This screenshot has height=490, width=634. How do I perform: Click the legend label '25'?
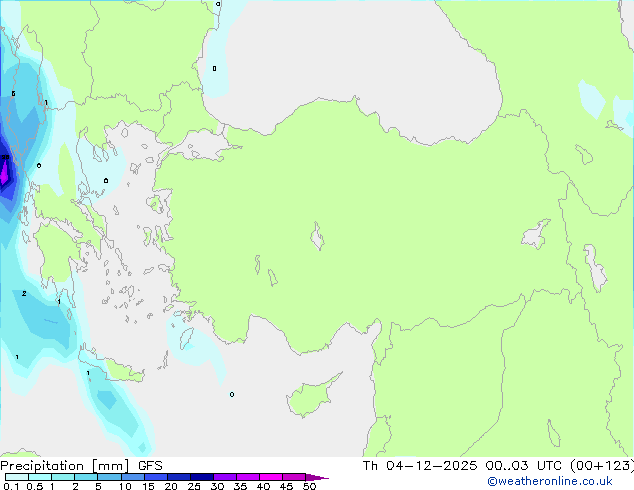coord(194,486)
